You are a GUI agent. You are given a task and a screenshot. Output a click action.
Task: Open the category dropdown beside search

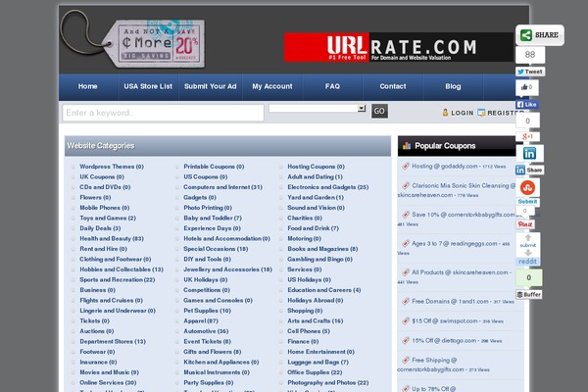[x=318, y=109]
